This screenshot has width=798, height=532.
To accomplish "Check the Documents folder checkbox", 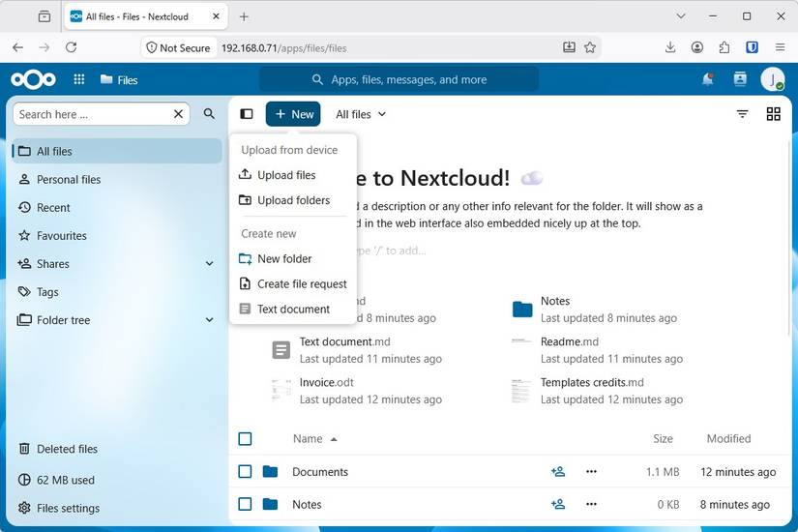I will (x=245, y=472).
